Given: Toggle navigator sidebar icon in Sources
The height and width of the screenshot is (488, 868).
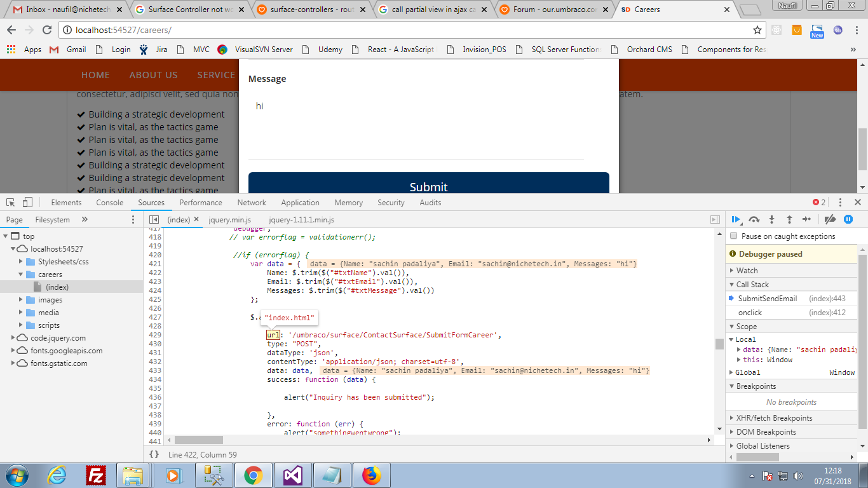Looking at the screenshot, I should pyautogui.click(x=154, y=219).
